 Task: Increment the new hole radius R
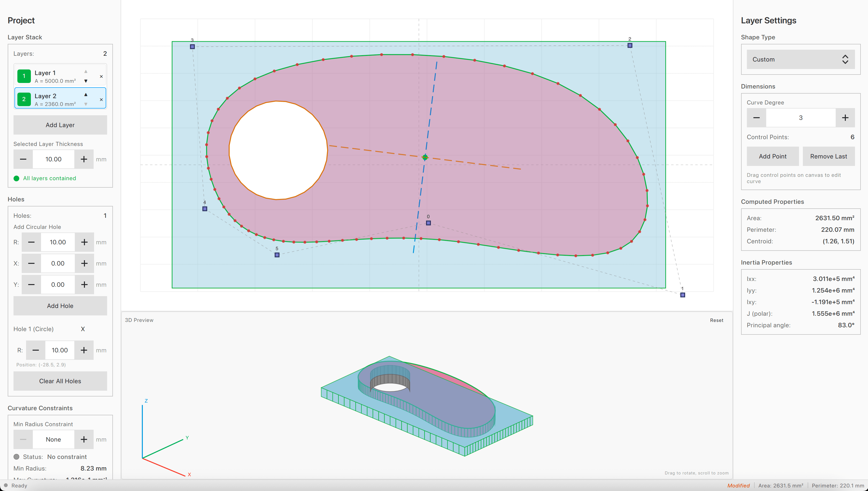tap(84, 242)
